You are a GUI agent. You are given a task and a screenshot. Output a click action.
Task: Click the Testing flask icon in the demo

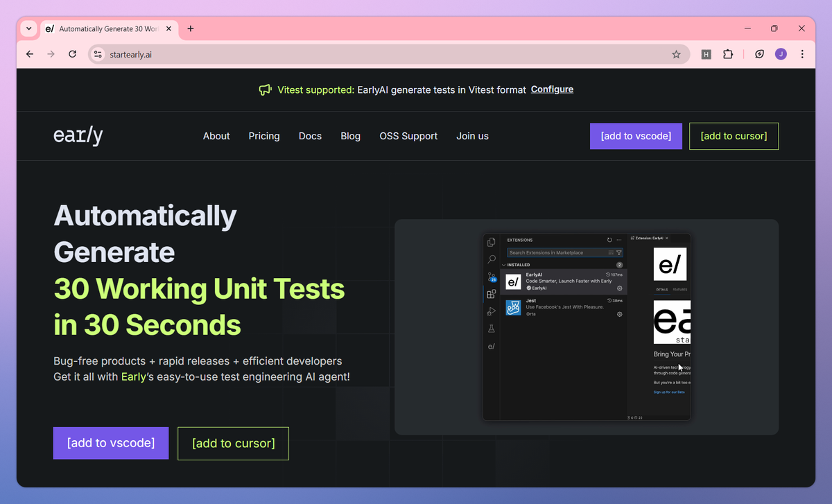coord(492,329)
